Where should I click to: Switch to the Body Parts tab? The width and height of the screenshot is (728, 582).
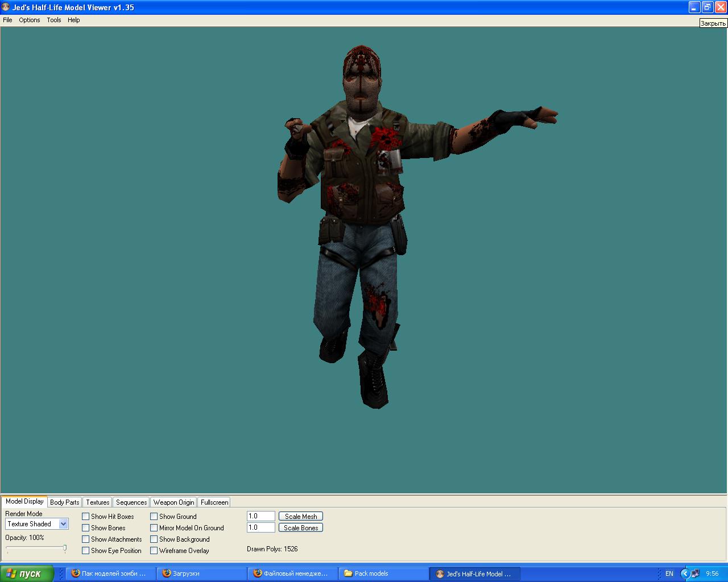point(65,502)
